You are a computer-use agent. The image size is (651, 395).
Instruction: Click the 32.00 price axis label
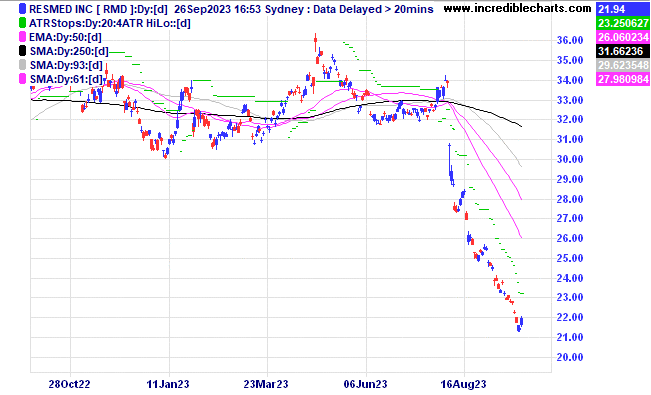point(570,119)
